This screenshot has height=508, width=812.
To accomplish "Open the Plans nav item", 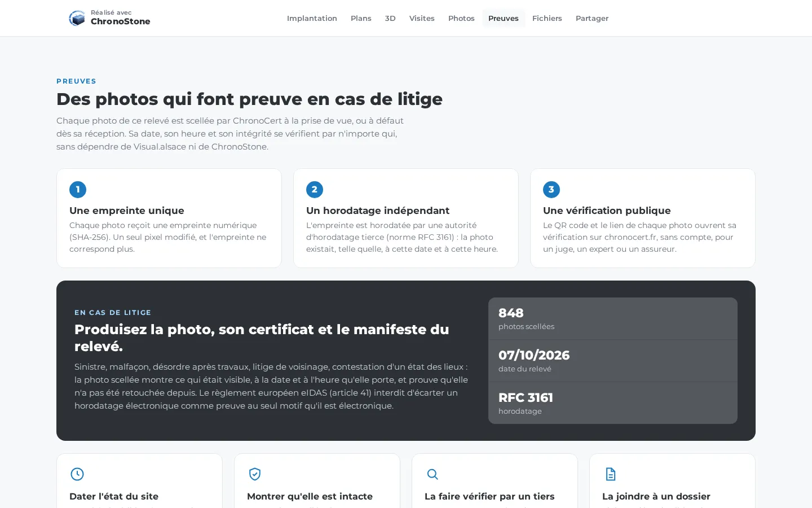I will coord(361,18).
